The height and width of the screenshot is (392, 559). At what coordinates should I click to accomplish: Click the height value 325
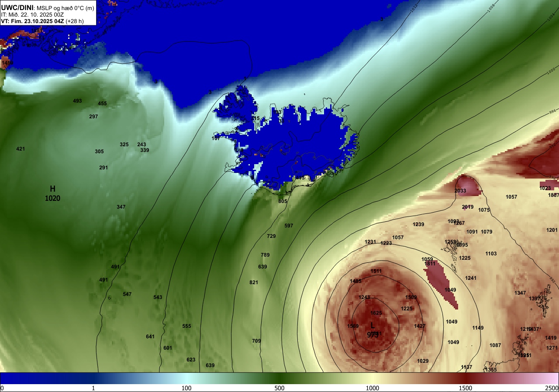click(x=124, y=144)
